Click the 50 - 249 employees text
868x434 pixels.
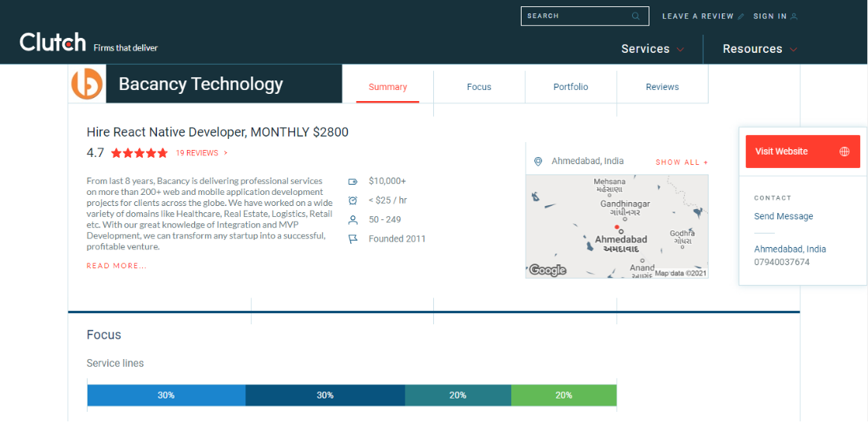pyautogui.click(x=385, y=220)
